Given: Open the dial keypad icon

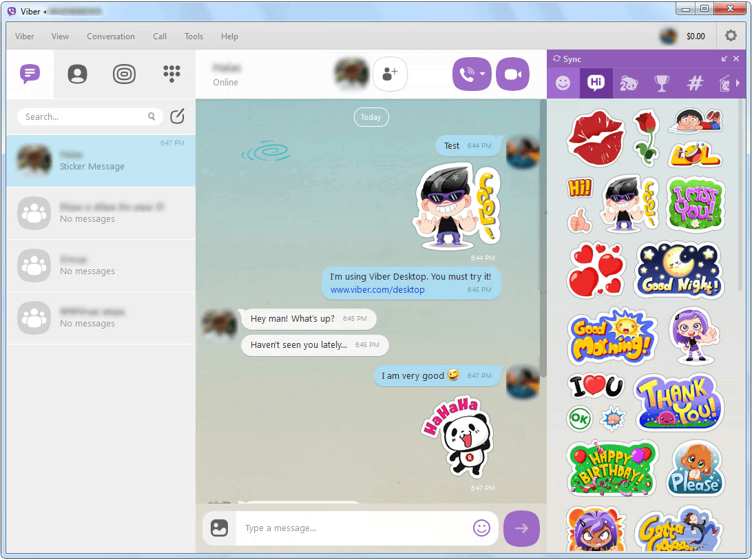Looking at the screenshot, I should (171, 74).
